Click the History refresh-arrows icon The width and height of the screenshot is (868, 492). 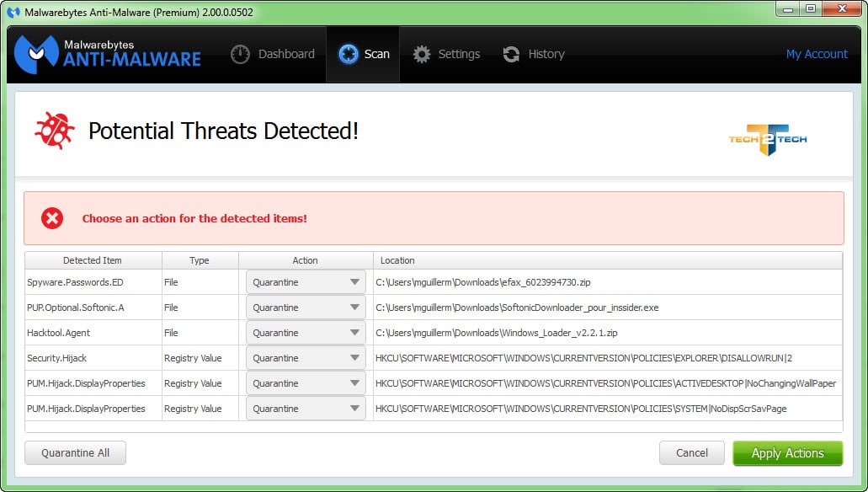(x=511, y=54)
